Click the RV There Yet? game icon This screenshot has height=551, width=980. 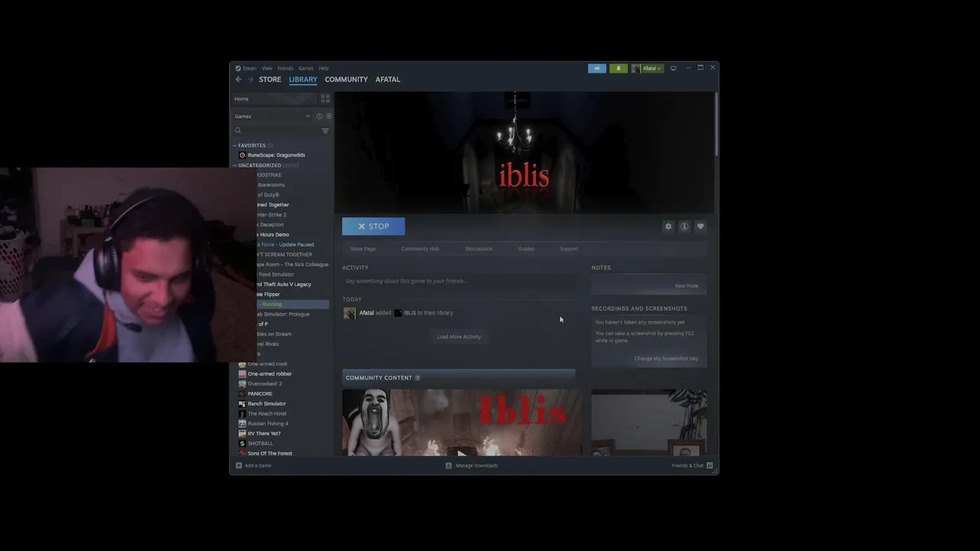point(243,434)
